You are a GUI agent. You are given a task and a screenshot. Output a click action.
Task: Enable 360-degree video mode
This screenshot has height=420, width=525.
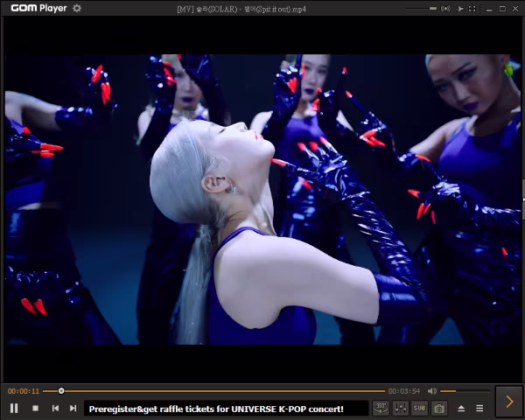click(381, 408)
